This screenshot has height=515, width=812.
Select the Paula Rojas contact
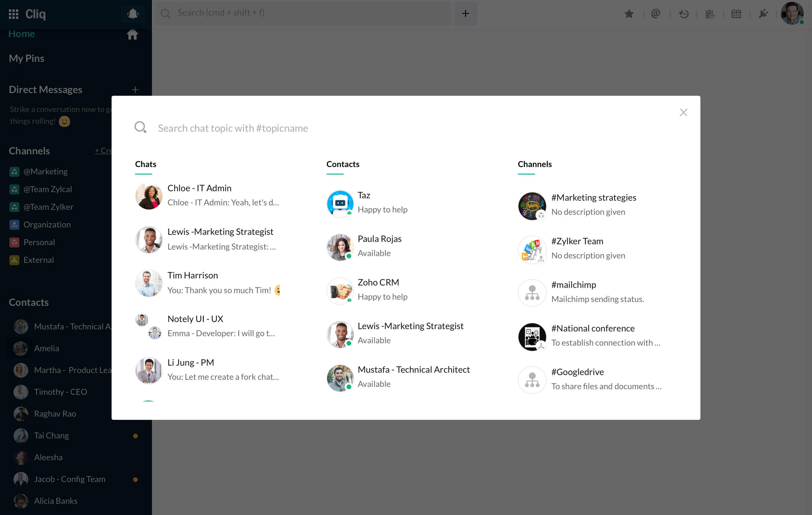pos(380,246)
